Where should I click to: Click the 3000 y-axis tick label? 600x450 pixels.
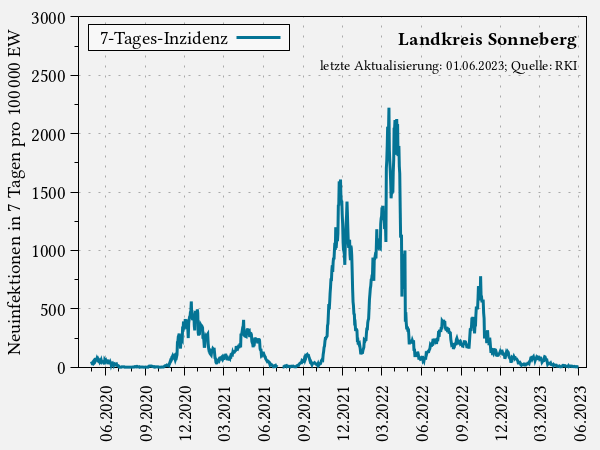point(48,18)
